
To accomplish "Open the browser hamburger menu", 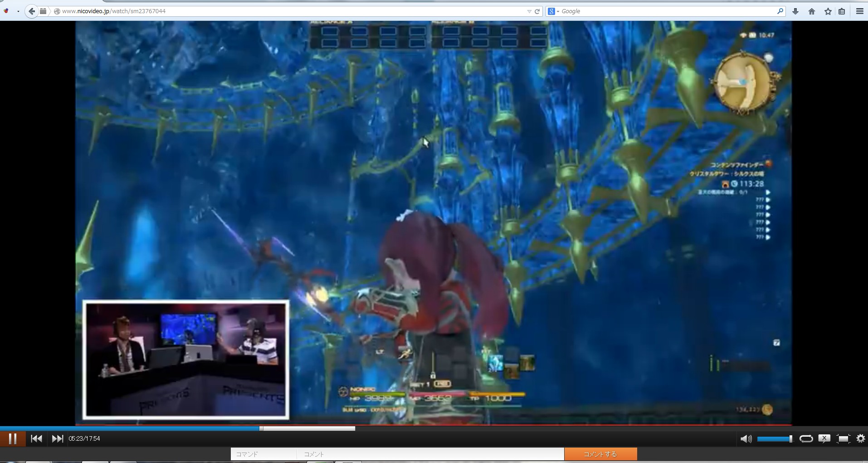I will pyautogui.click(x=859, y=11).
